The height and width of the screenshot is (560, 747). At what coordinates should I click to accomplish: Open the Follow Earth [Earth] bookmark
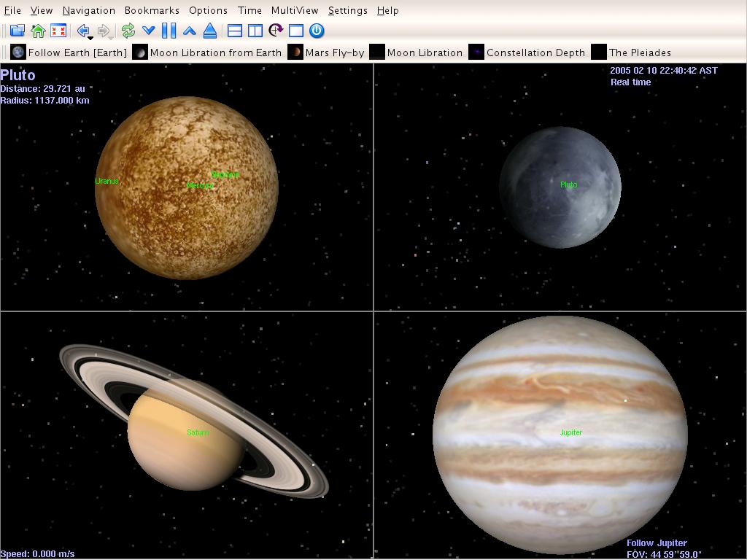69,52
